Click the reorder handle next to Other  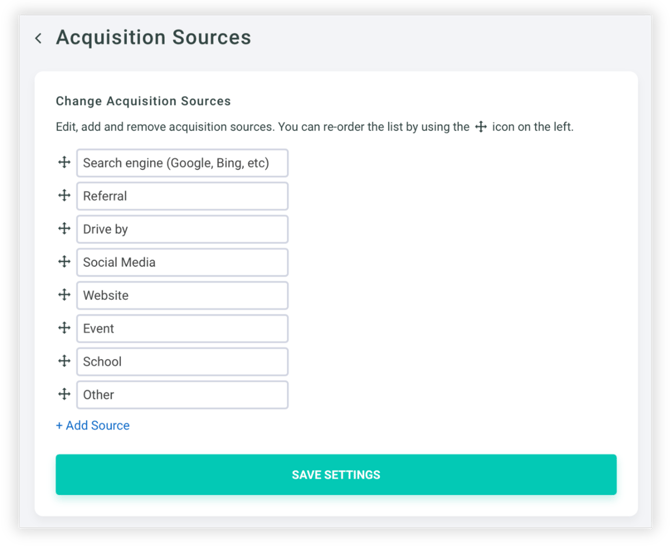(64, 393)
